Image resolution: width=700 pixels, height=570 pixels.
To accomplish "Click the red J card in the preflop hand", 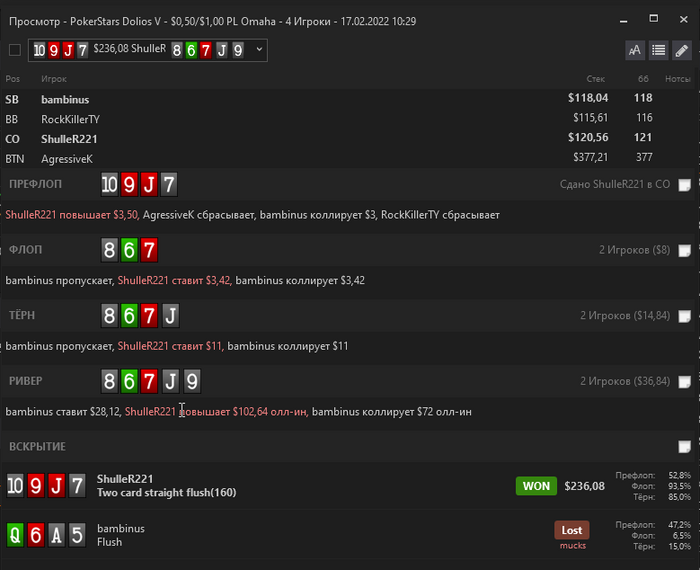I will 149,184.
